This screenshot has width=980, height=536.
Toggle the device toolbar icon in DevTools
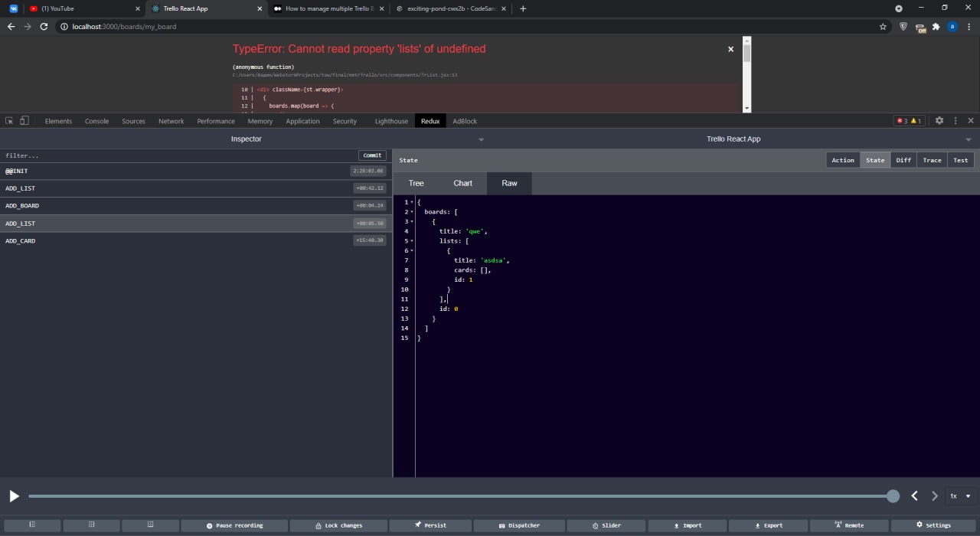pyautogui.click(x=24, y=121)
